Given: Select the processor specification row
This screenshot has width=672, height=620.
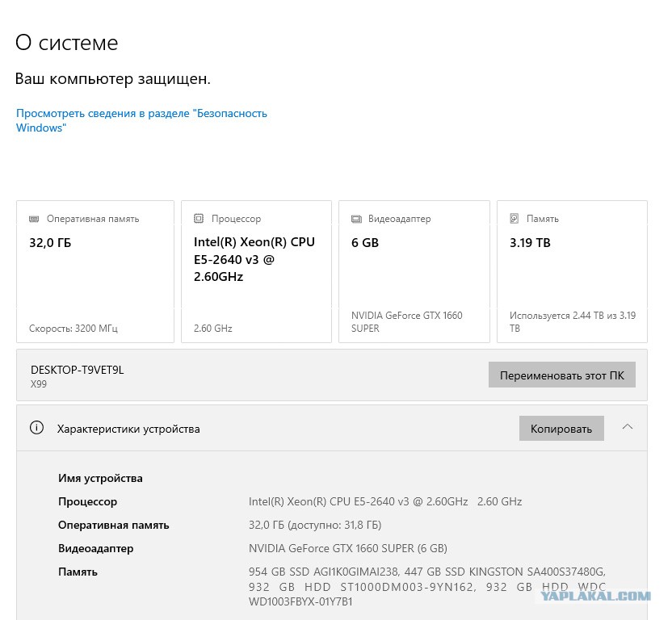Looking at the screenshot, I should point(290,501).
